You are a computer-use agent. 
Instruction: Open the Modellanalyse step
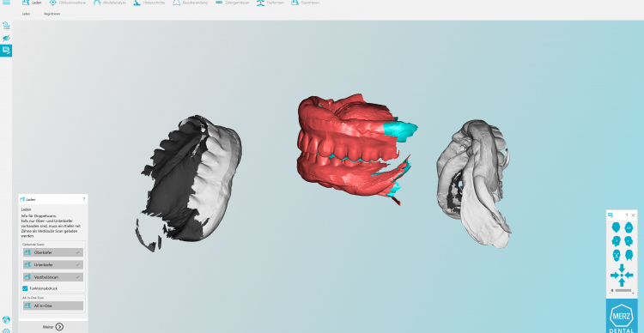tap(110, 3)
